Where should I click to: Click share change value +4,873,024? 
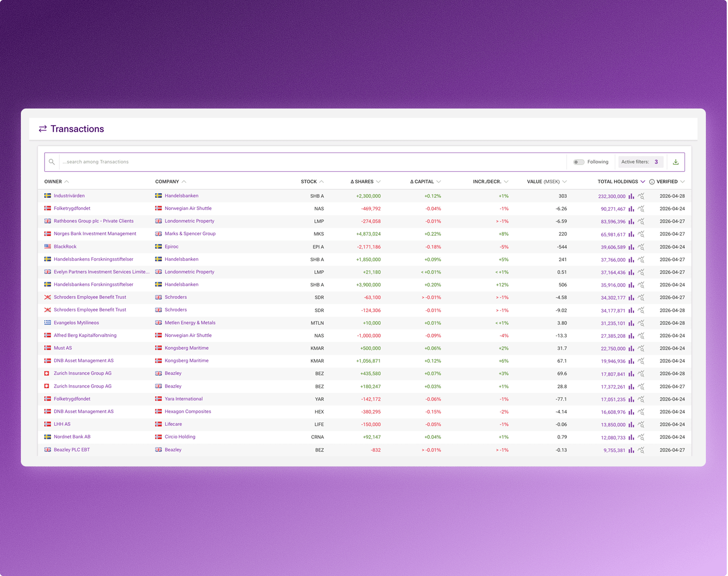click(368, 234)
